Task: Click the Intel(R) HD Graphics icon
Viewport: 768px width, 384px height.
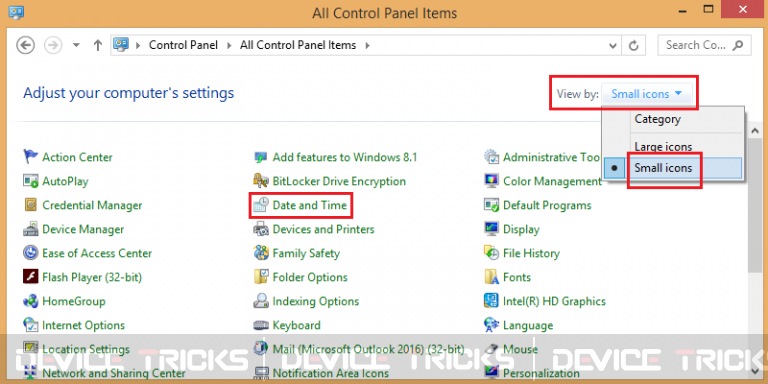Action: click(491, 301)
